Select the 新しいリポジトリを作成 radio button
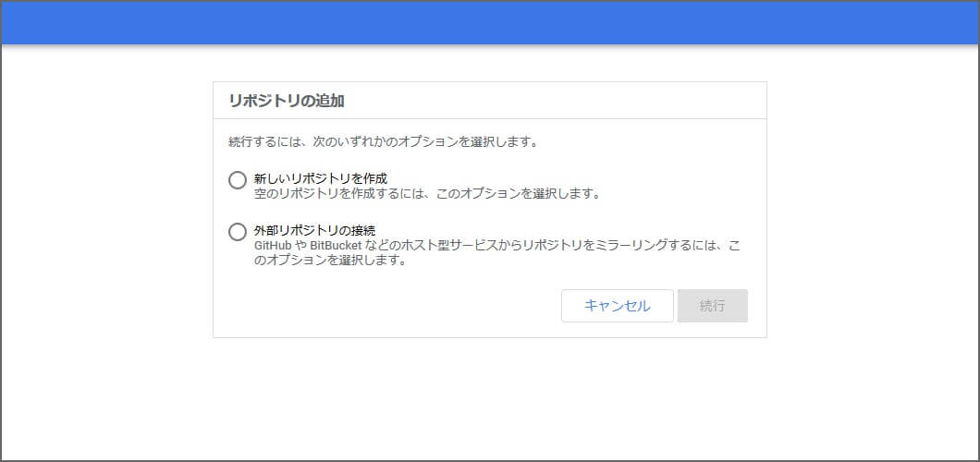The height and width of the screenshot is (462, 980). 238,180
